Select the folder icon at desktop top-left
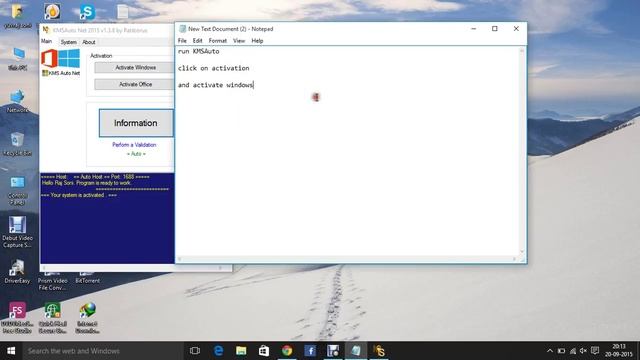Viewport: 640px width, 360px height. (17, 16)
